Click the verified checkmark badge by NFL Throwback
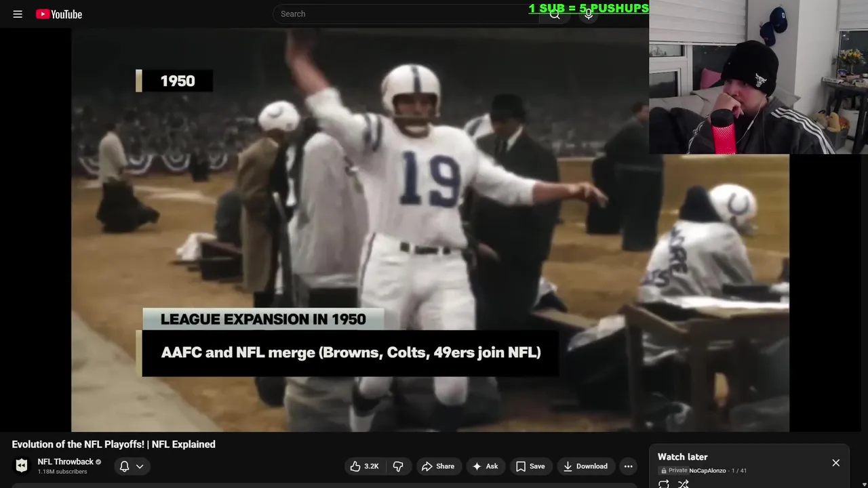This screenshot has height=488, width=868. click(98, 462)
